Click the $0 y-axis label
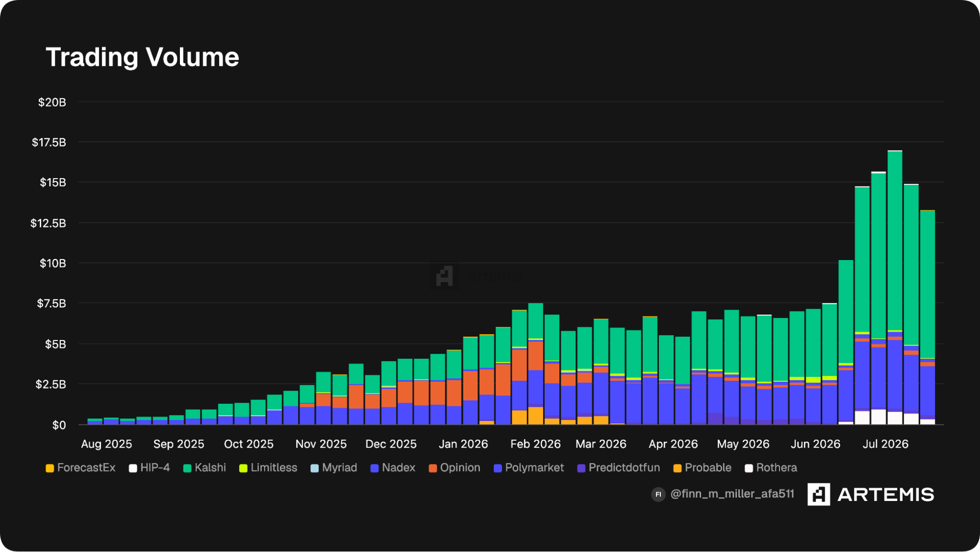 (x=59, y=425)
